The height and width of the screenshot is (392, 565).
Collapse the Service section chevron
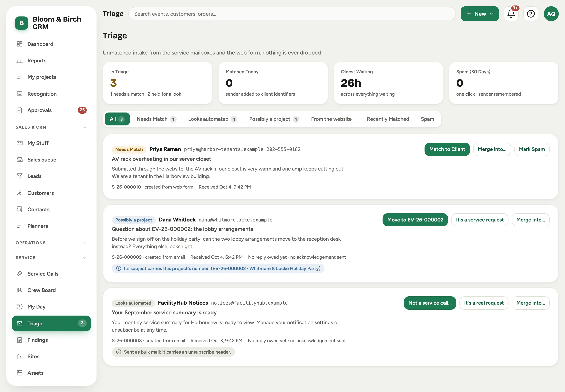[x=85, y=258]
